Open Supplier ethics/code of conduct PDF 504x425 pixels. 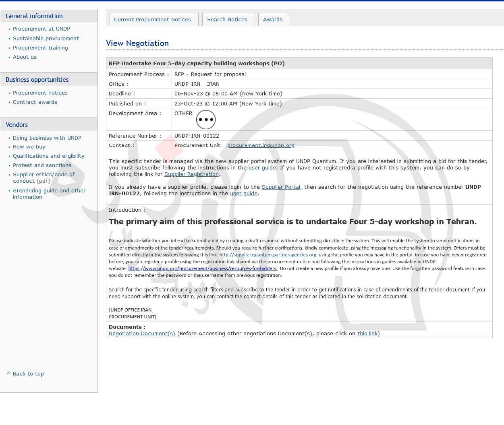pos(44,177)
